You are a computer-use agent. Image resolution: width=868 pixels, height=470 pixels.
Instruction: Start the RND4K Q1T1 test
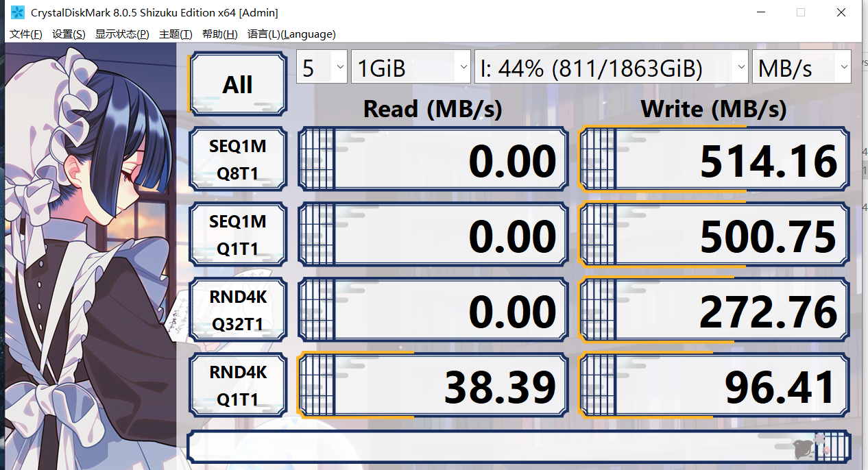[x=237, y=385]
